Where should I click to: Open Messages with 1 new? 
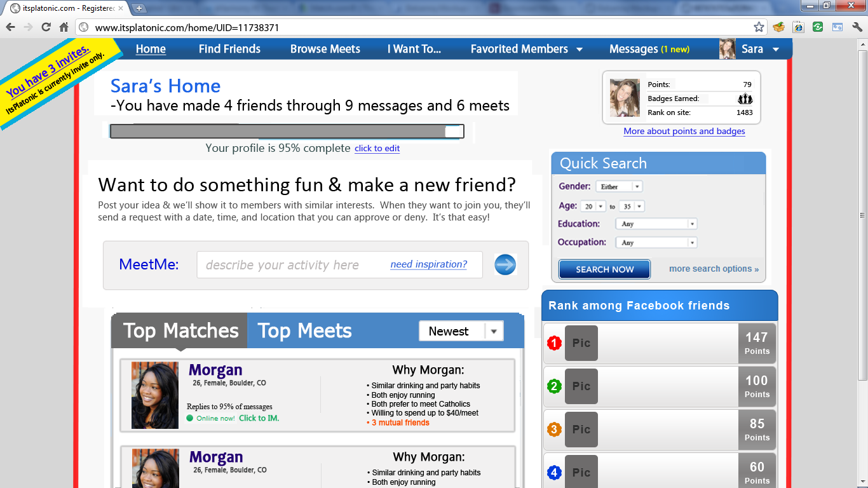point(649,49)
